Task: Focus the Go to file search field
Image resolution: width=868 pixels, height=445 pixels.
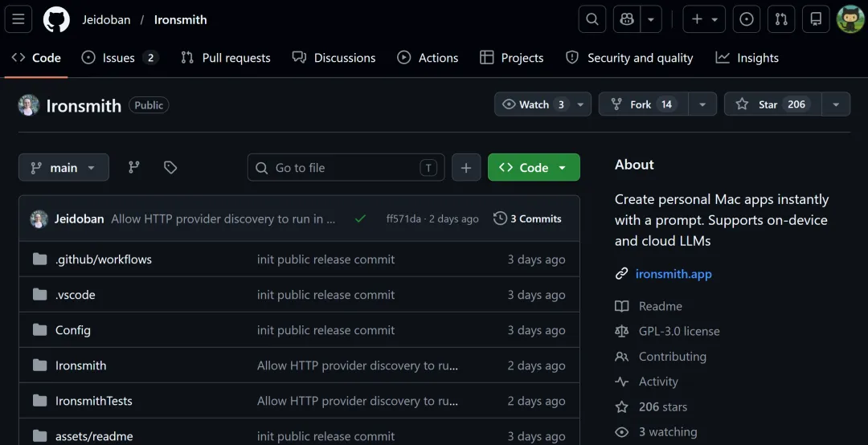Action: [x=346, y=167]
